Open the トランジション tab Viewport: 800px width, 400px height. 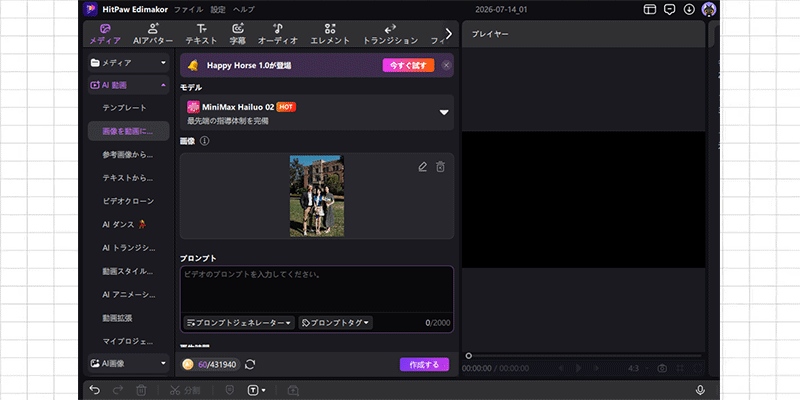(x=390, y=34)
